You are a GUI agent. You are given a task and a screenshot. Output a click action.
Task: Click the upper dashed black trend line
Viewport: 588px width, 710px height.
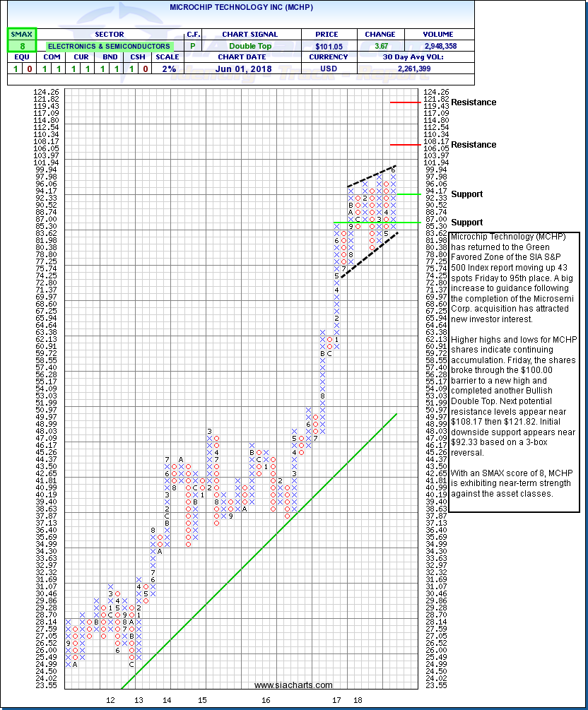coord(371,177)
